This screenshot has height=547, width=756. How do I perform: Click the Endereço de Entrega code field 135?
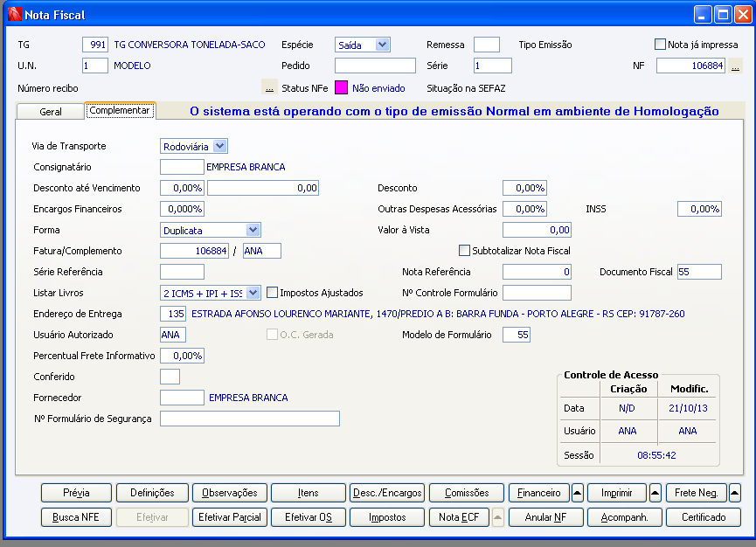(x=172, y=314)
